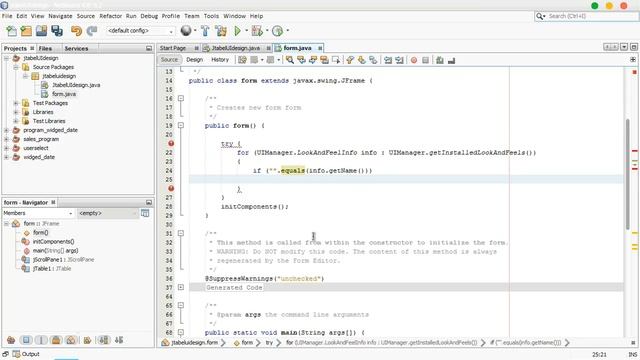Click the try breadcrumb at editor bottom

pos(269,343)
